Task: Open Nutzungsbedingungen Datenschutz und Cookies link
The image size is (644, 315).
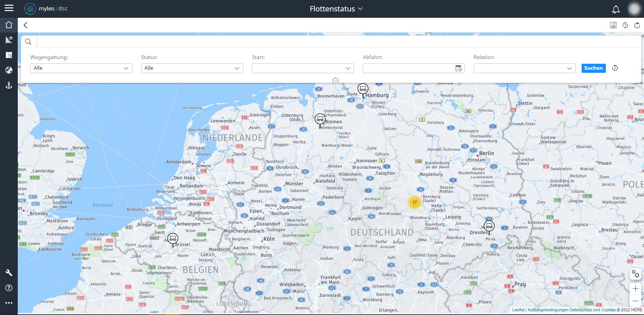Action: [572, 310]
